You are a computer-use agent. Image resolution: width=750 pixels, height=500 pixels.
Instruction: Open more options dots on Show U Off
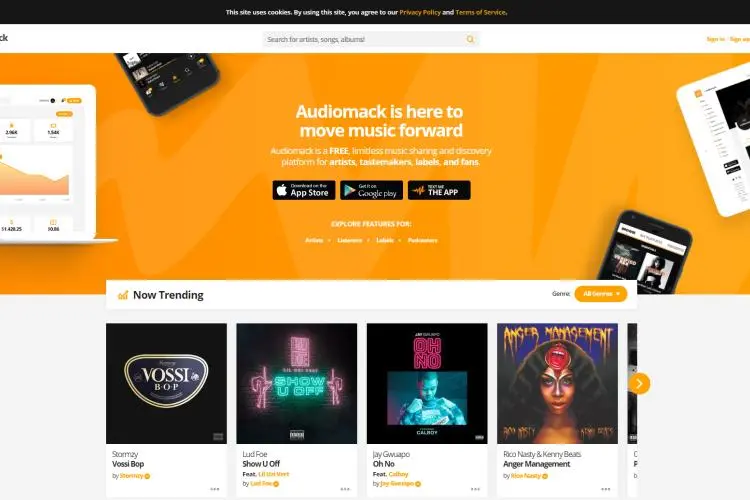point(345,489)
